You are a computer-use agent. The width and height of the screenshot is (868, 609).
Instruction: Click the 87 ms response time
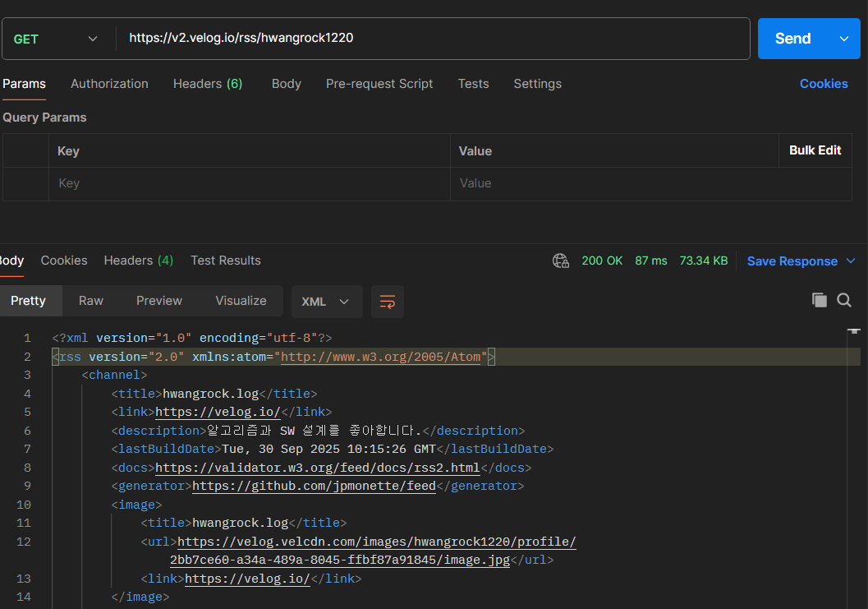651,261
